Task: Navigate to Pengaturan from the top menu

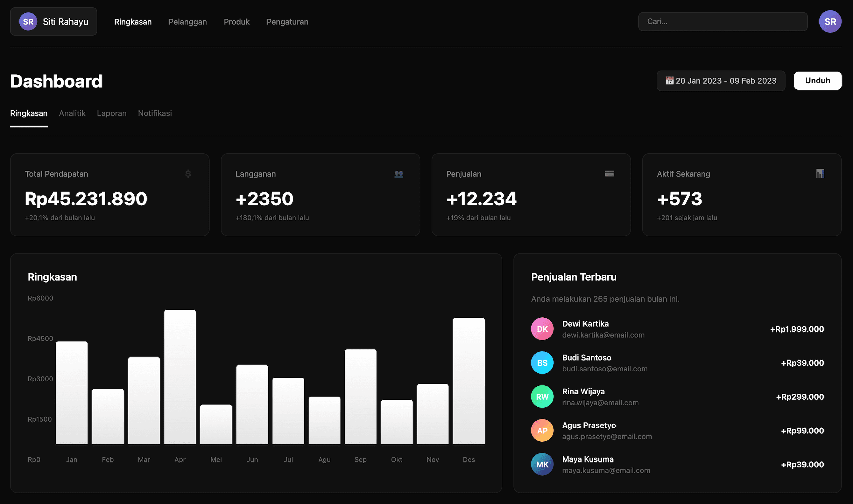Action: tap(287, 21)
